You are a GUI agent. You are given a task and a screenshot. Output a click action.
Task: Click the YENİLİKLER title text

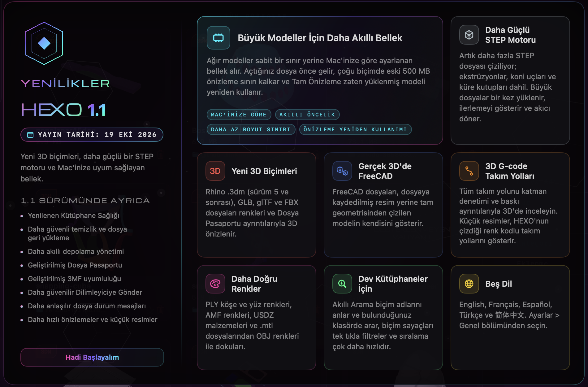point(66,84)
